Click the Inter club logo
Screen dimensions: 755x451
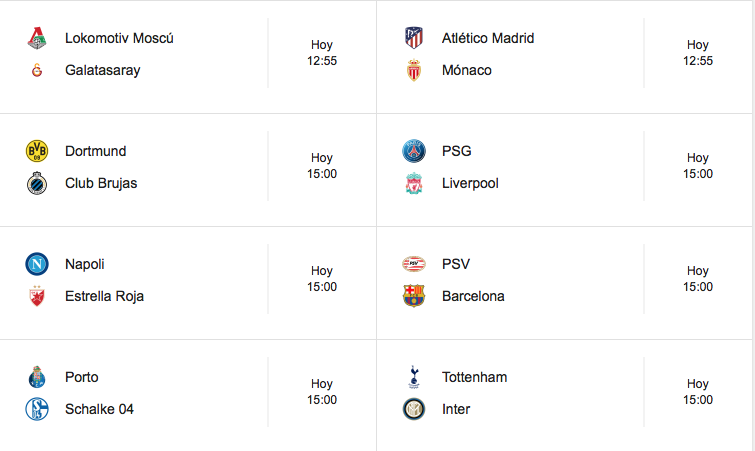pos(414,409)
